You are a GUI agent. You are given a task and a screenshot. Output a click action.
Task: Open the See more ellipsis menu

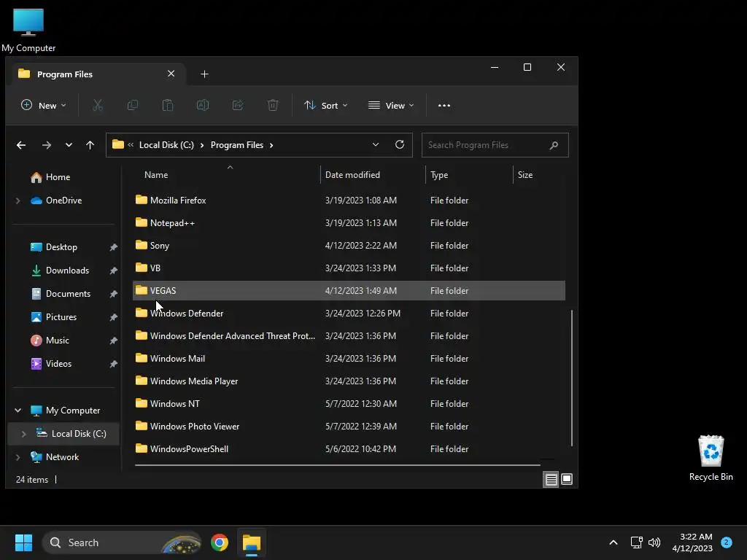pyautogui.click(x=444, y=105)
